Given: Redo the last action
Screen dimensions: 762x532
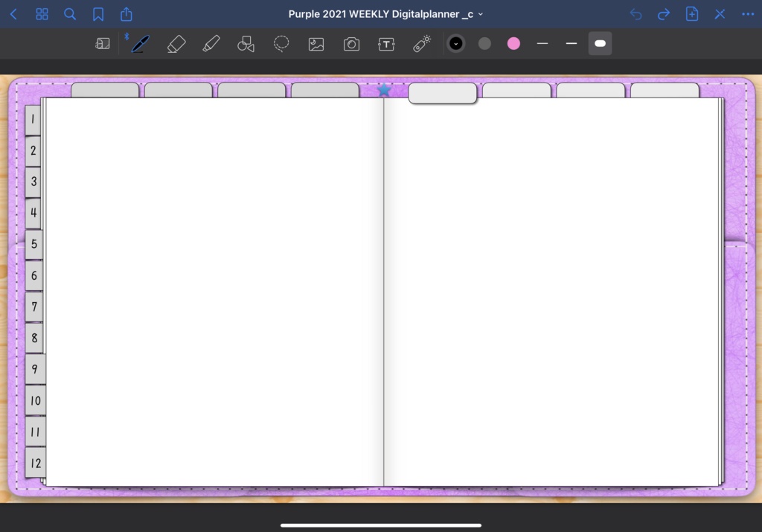Looking at the screenshot, I should click(663, 14).
